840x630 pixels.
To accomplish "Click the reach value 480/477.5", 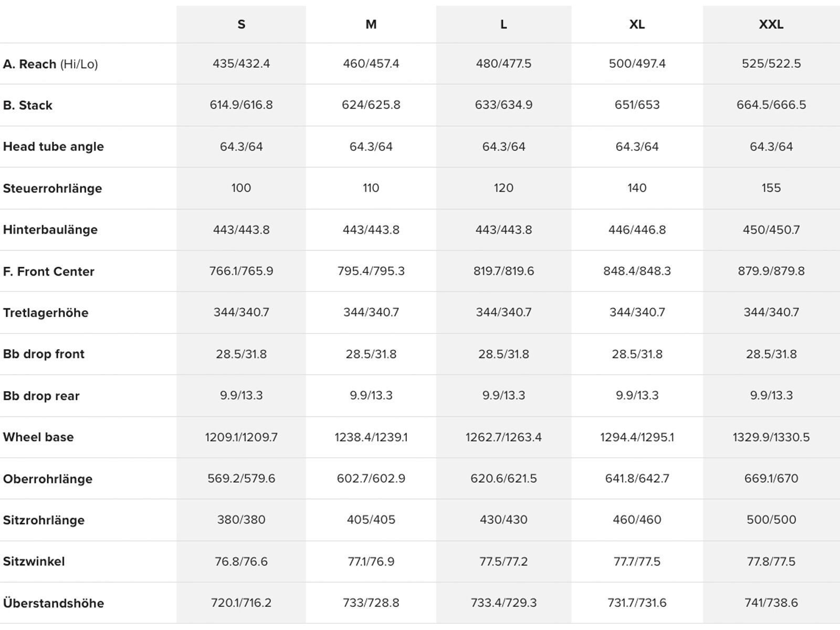I will click(x=503, y=64).
